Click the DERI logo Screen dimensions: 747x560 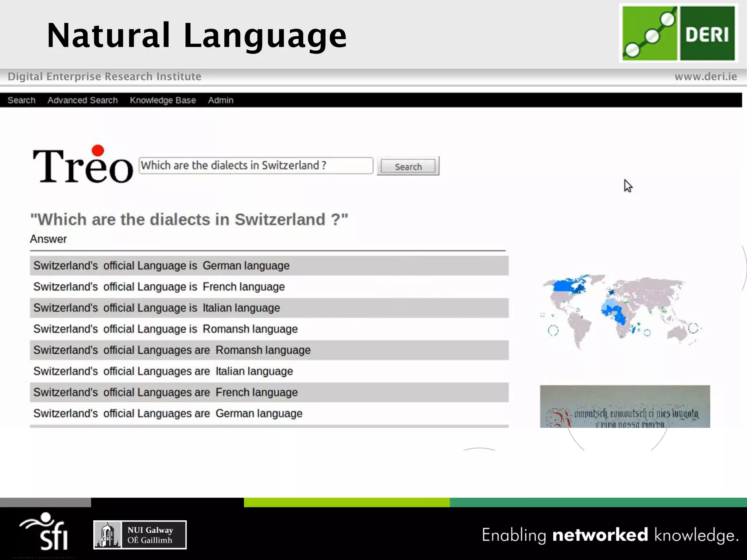coord(678,33)
